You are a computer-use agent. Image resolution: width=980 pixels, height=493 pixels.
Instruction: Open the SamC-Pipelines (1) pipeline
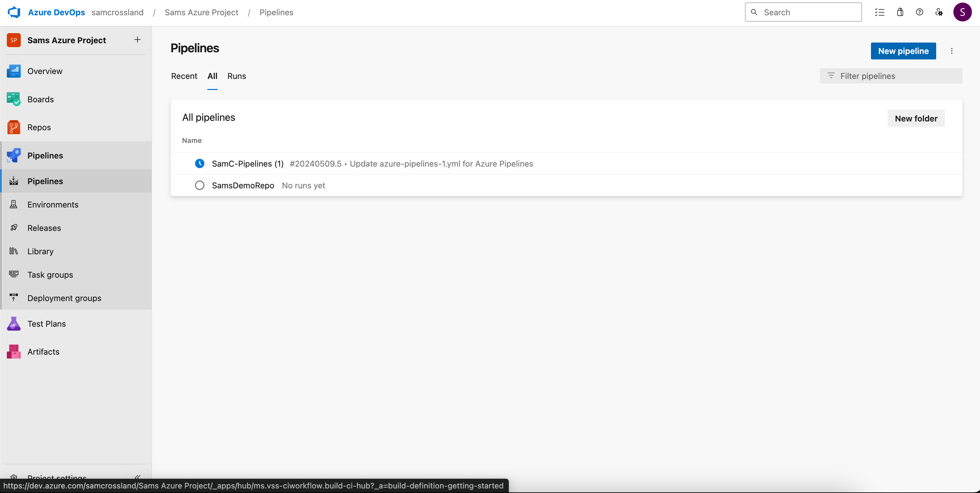coord(248,164)
